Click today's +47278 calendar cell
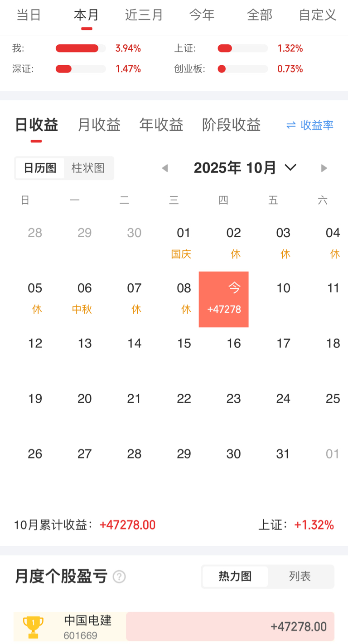 [x=224, y=299]
